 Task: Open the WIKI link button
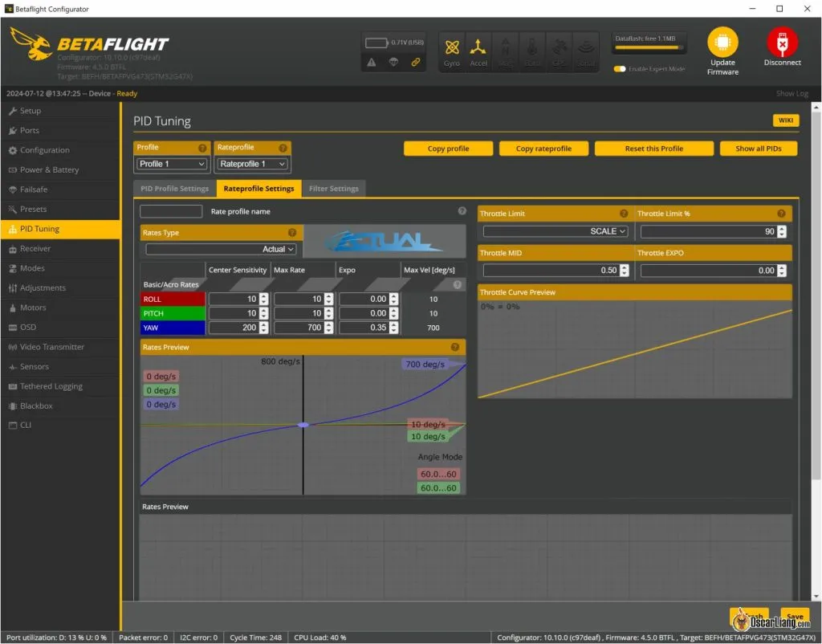786,120
